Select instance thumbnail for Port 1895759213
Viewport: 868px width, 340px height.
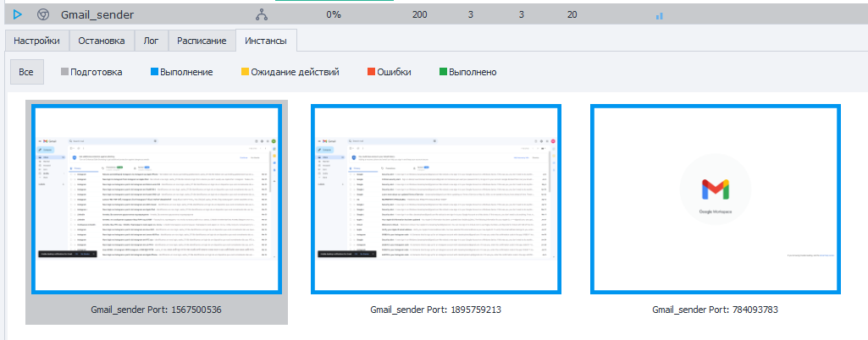(436, 199)
